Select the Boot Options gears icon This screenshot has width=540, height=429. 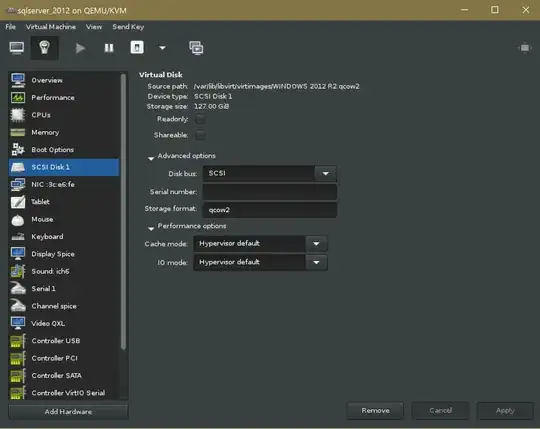coord(18,149)
